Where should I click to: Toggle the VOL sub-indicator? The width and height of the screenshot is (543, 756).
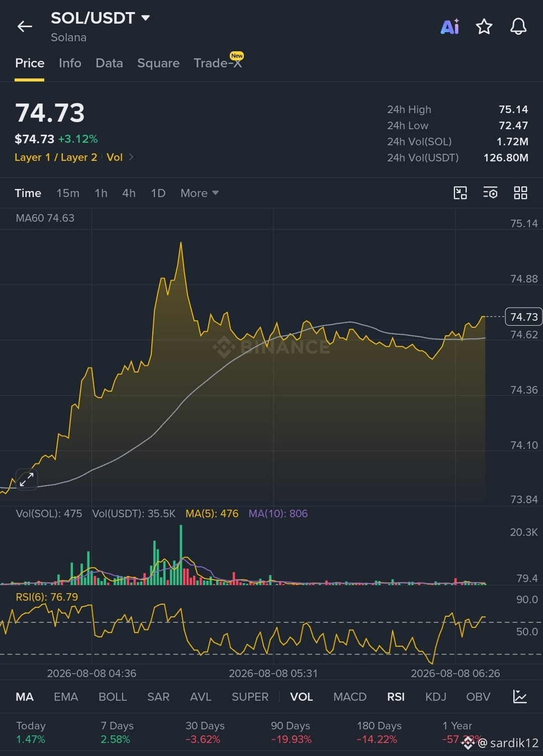point(301,697)
